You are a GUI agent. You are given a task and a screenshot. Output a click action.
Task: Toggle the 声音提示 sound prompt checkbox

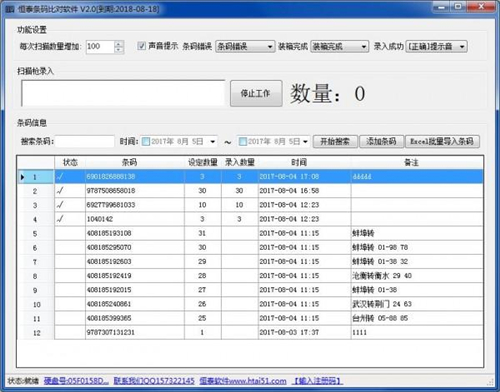point(141,46)
